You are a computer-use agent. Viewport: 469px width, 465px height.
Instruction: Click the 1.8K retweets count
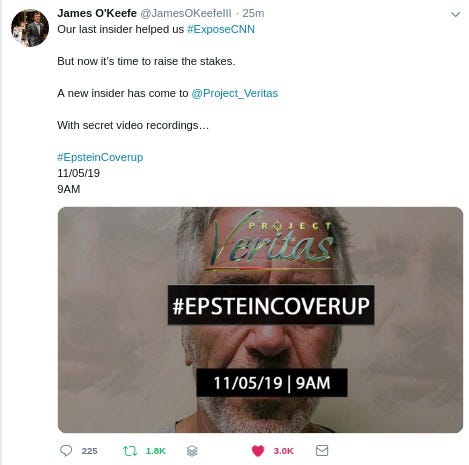pos(156,451)
